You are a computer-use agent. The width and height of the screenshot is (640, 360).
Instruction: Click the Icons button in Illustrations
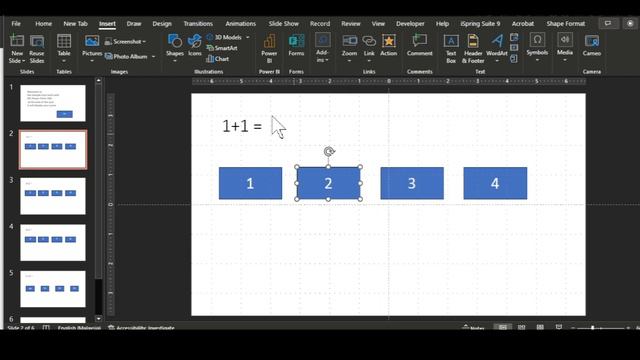(195, 45)
